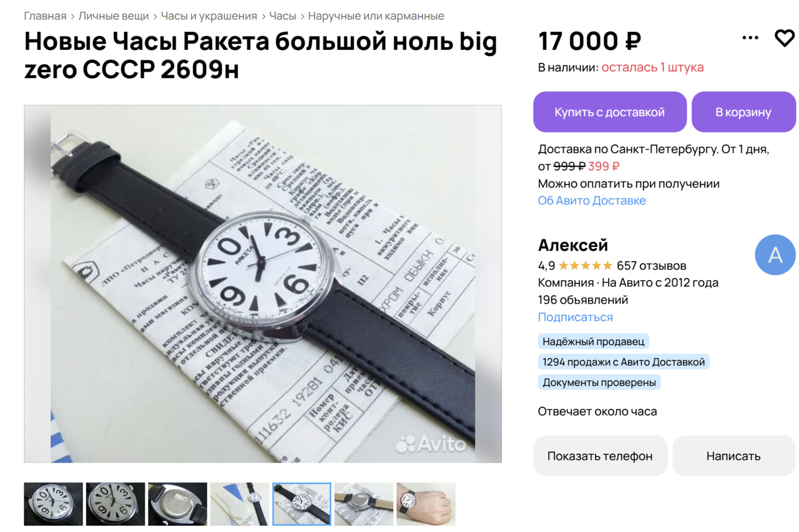This screenshot has width=799, height=532.
Task: Go to Главная breadcrumb
Action: tap(45, 16)
